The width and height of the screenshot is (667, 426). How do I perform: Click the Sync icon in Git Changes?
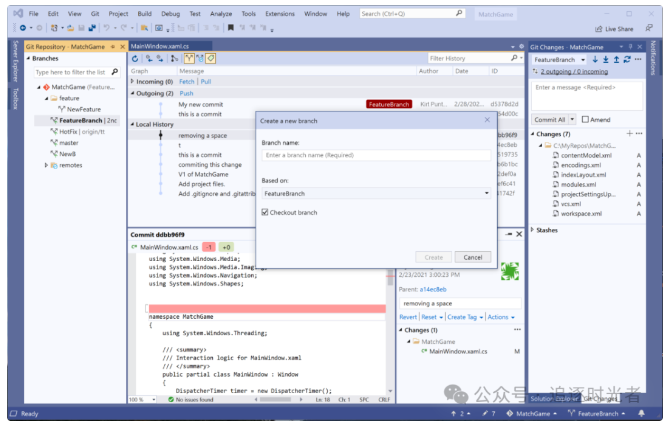[627, 60]
